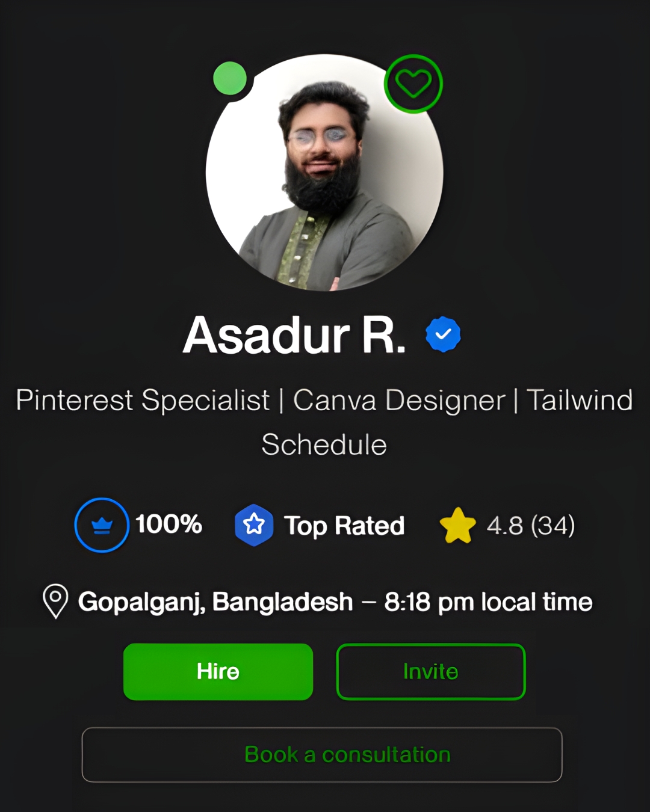This screenshot has width=650, height=812.
Task: Click Book a consultation button
Action: point(322,755)
